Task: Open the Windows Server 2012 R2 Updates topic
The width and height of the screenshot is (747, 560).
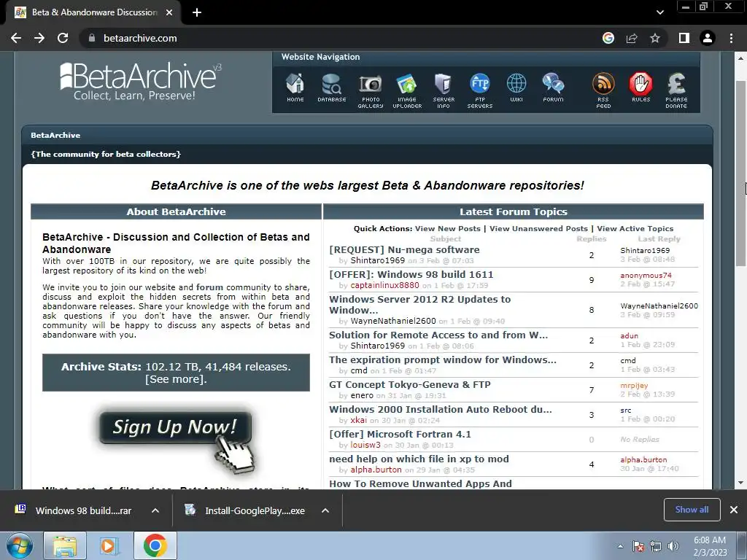Action: tap(419, 305)
